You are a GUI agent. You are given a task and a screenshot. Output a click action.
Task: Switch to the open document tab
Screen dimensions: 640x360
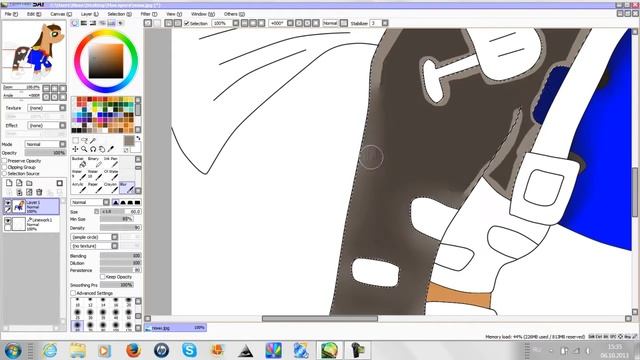tap(175, 328)
